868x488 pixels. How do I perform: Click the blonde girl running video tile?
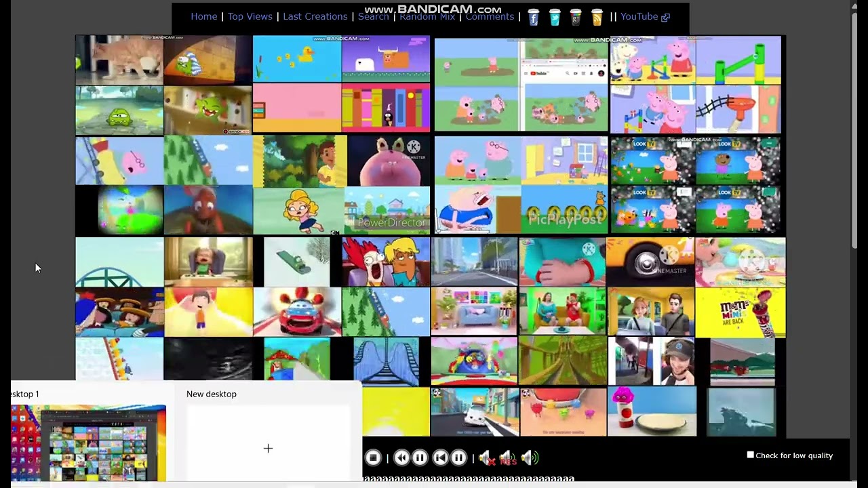pyautogui.click(x=297, y=211)
